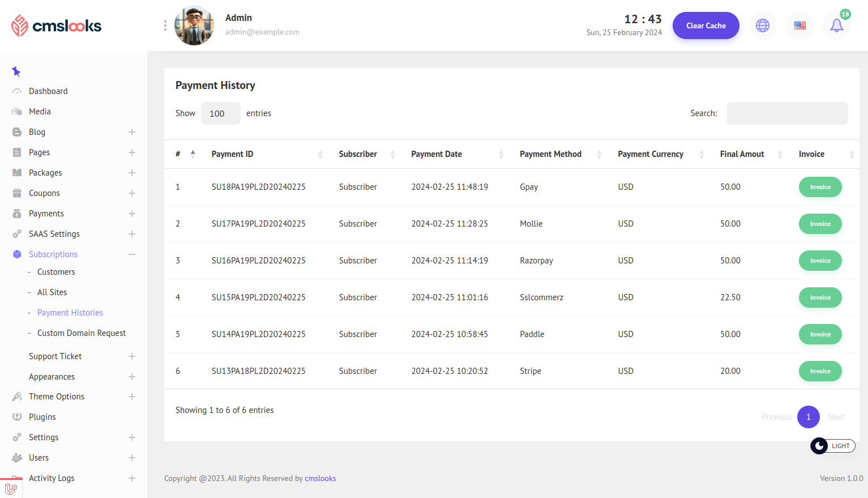Click the Laravel debug icon at bottom-left
This screenshot has height=498, width=868.
point(11,488)
